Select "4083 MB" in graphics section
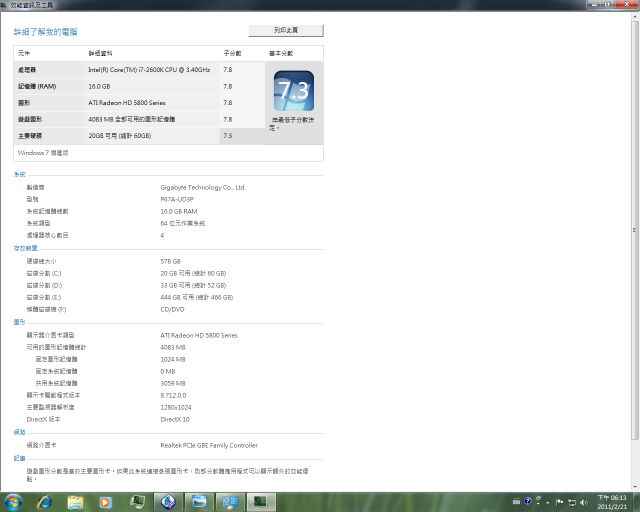 173,347
